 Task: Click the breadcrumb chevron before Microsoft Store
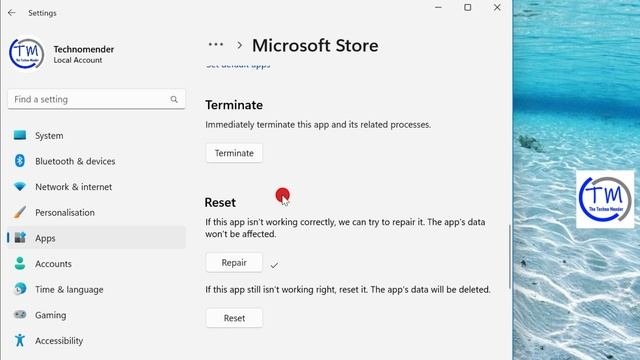coord(240,45)
